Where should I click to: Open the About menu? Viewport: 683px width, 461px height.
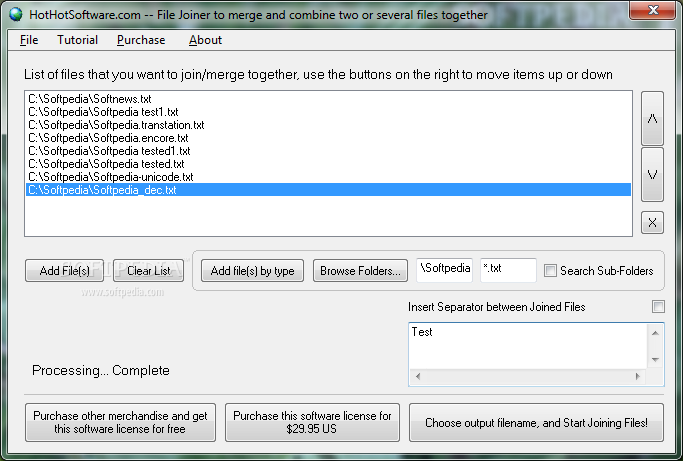[205, 40]
